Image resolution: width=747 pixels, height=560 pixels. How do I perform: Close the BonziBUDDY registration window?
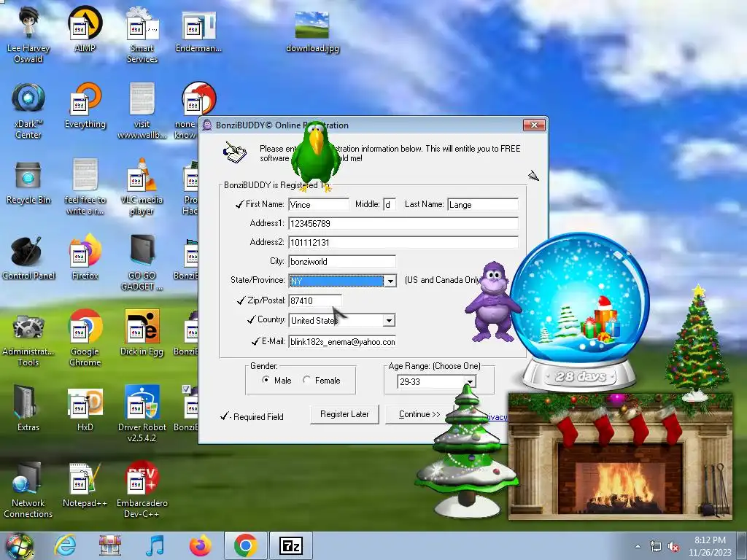pyautogui.click(x=534, y=125)
